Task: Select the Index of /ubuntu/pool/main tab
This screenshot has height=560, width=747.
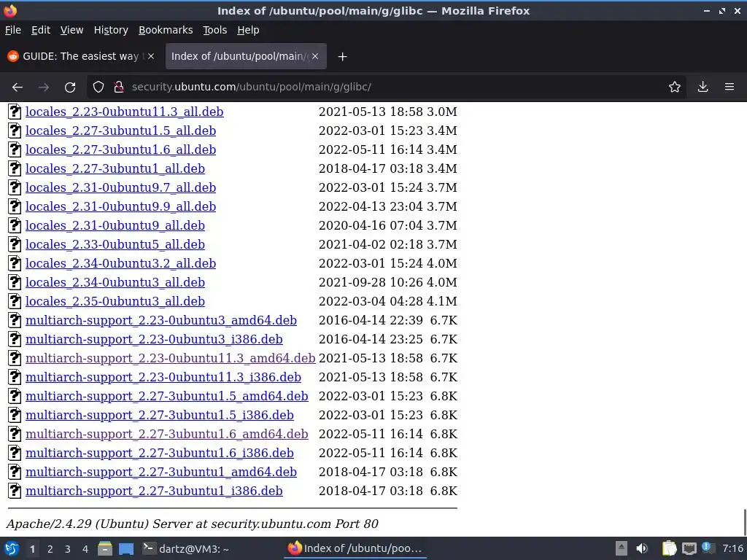Action: click(x=246, y=56)
